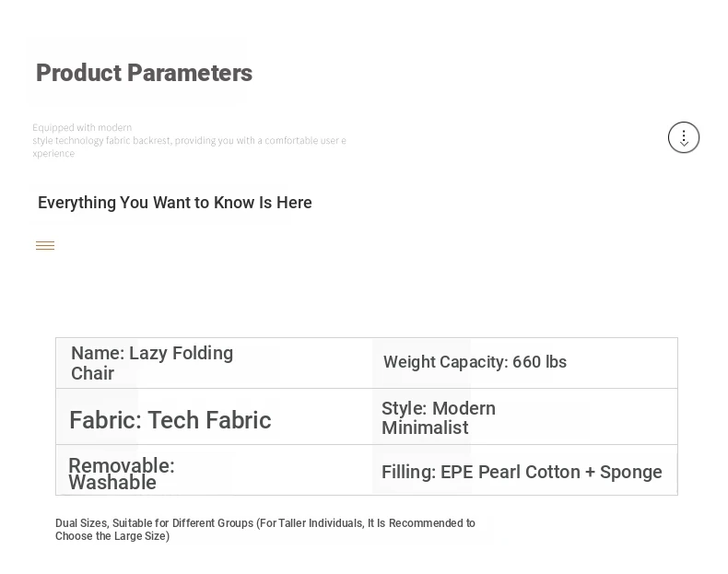Click the word 'Sponge' in the filling cell
The width and height of the screenshot is (728, 574).
631,472
